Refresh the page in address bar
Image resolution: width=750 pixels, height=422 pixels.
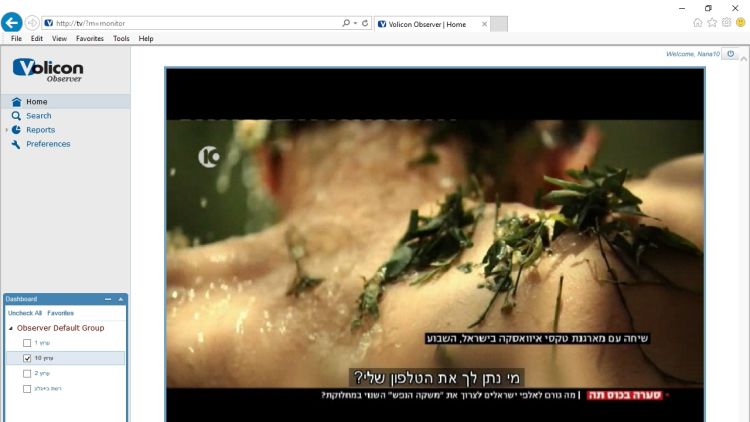click(365, 22)
